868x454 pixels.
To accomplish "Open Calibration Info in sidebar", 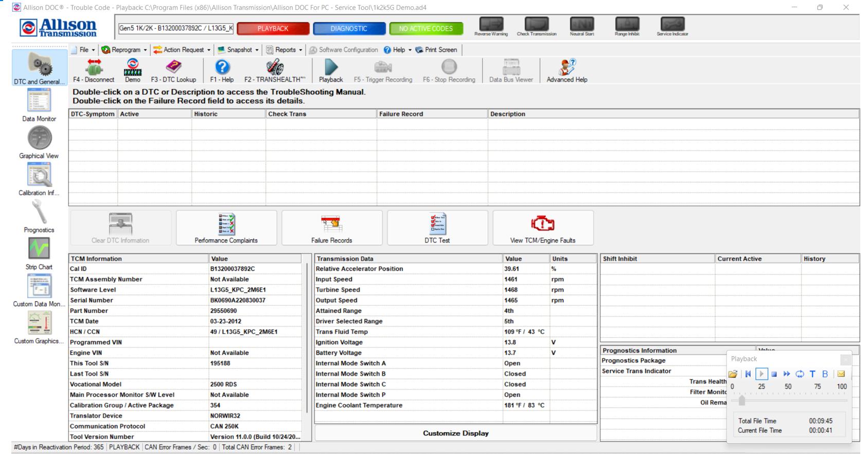I will coord(39,179).
